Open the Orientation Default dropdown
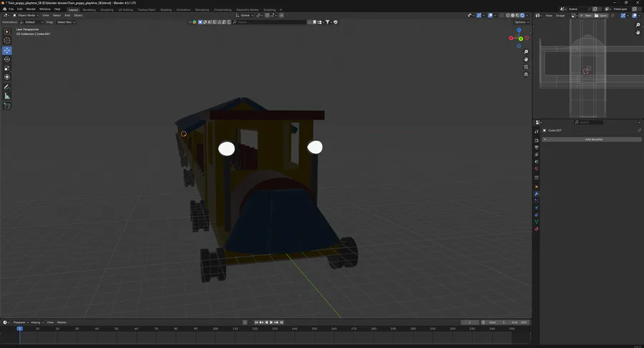This screenshot has width=644, height=348. click(x=31, y=22)
